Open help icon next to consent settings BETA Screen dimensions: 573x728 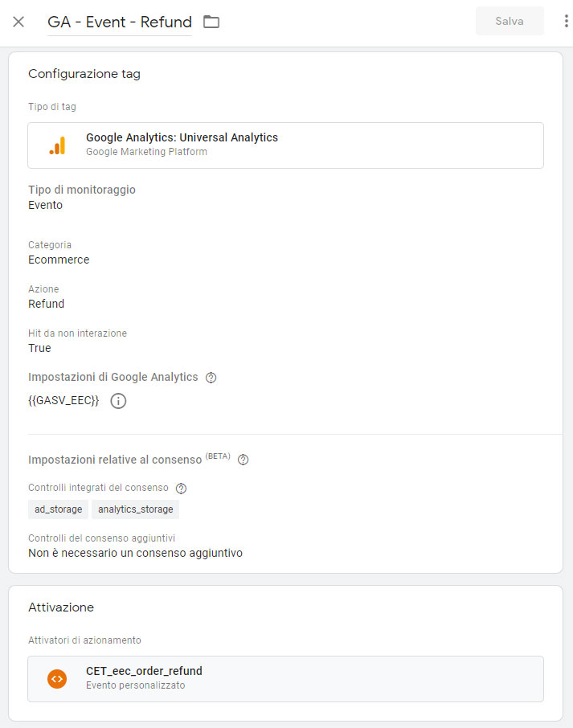243,460
